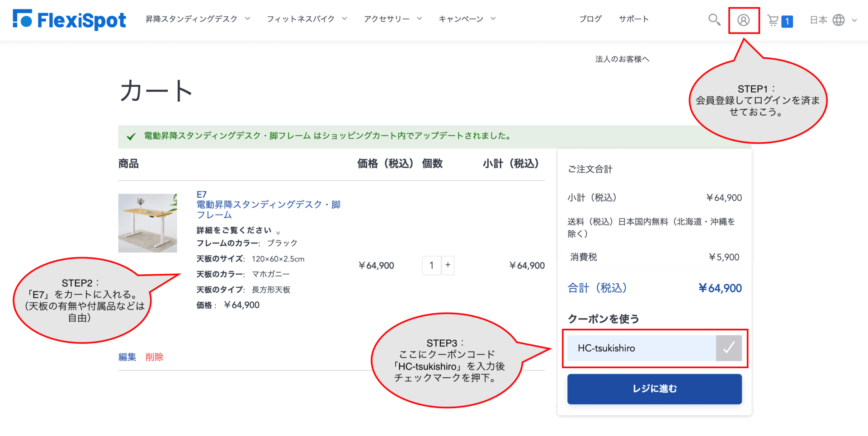Open the E7 product title link
868x436 pixels.
pos(269,205)
